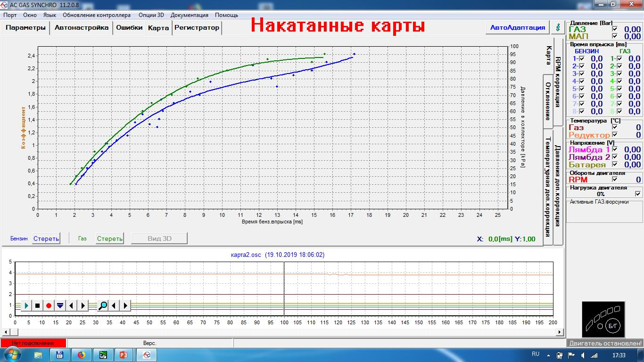Click the blue down-arrow load icon

tap(60, 305)
